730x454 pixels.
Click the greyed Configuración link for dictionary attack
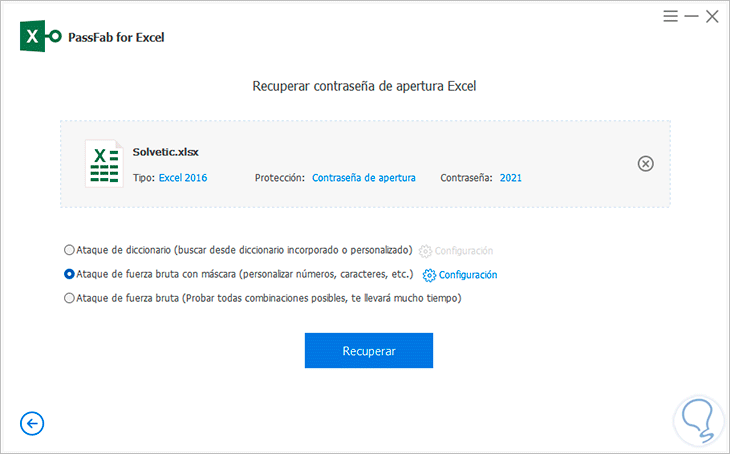coord(464,251)
